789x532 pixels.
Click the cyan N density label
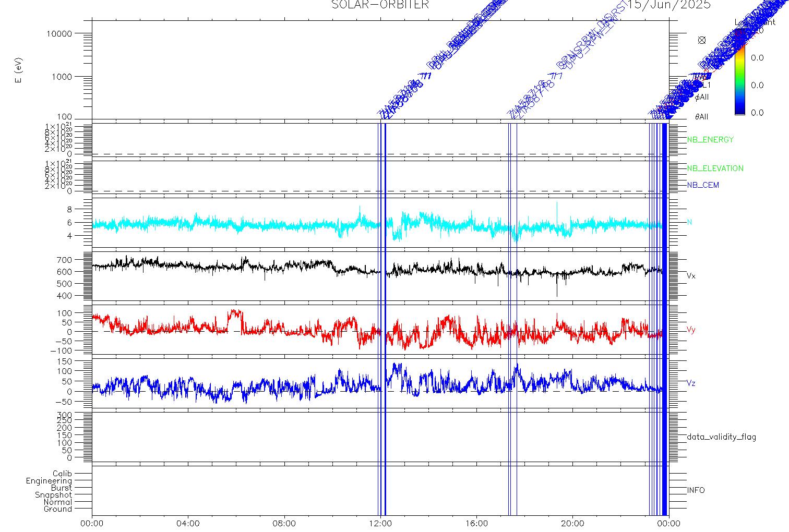[x=689, y=222]
